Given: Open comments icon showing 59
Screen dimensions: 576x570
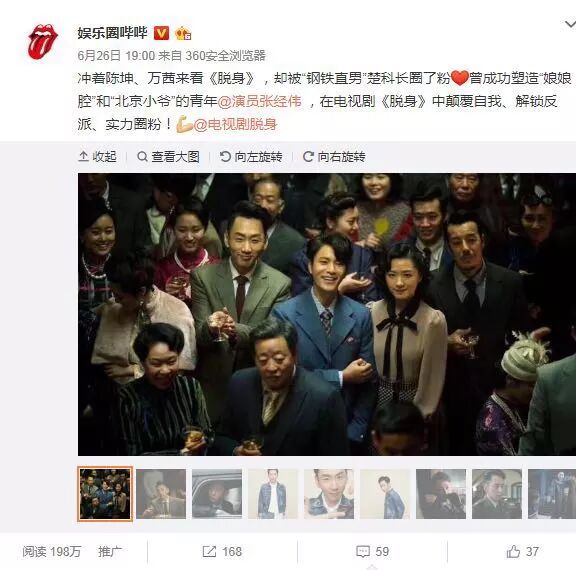Looking at the screenshot, I should (x=372, y=551).
